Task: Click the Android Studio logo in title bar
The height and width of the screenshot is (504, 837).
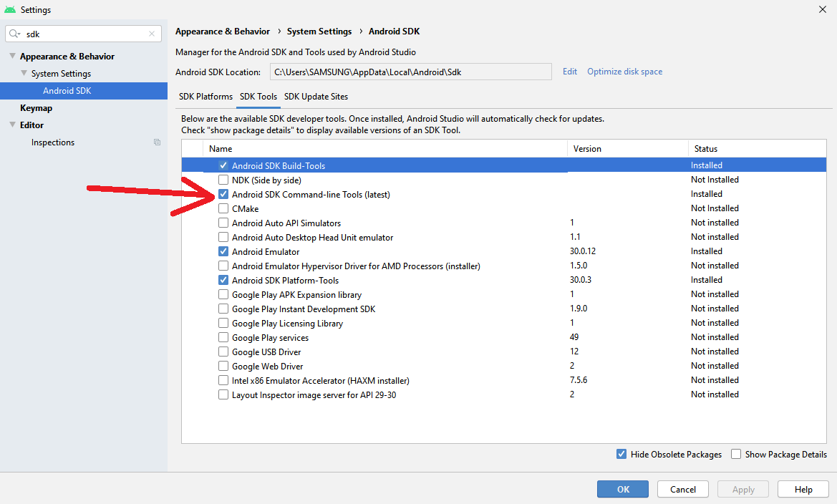Action: (x=9, y=9)
